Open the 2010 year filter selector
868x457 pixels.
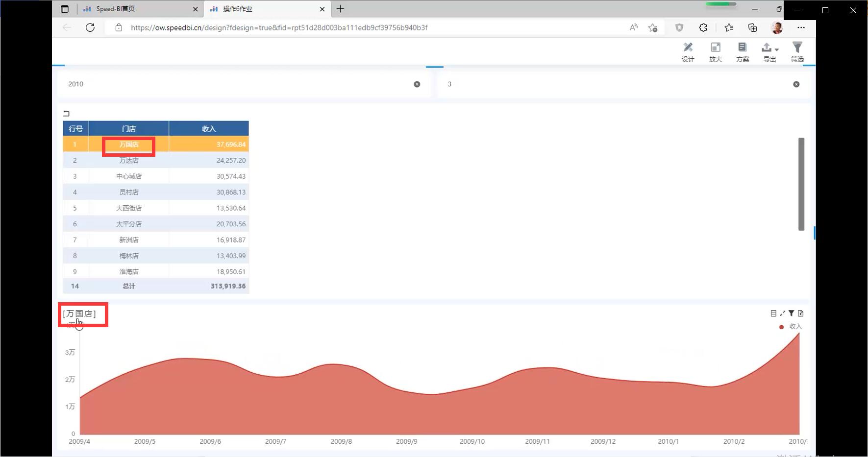click(x=235, y=84)
